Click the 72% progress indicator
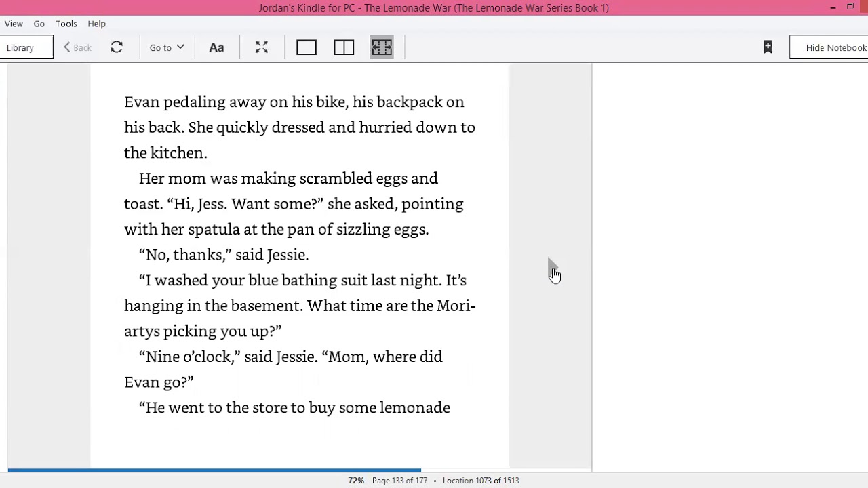The image size is (868, 488). pyautogui.click(x=356, y=481)
